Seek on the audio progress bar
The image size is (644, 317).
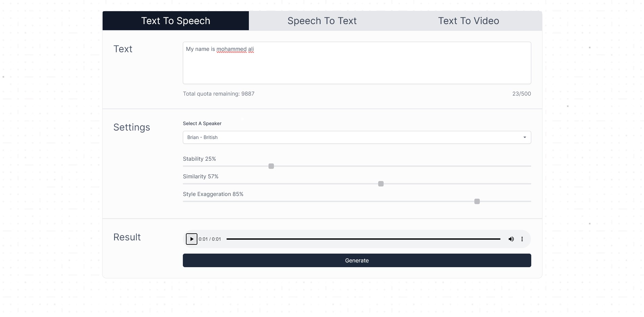point(363,239)
